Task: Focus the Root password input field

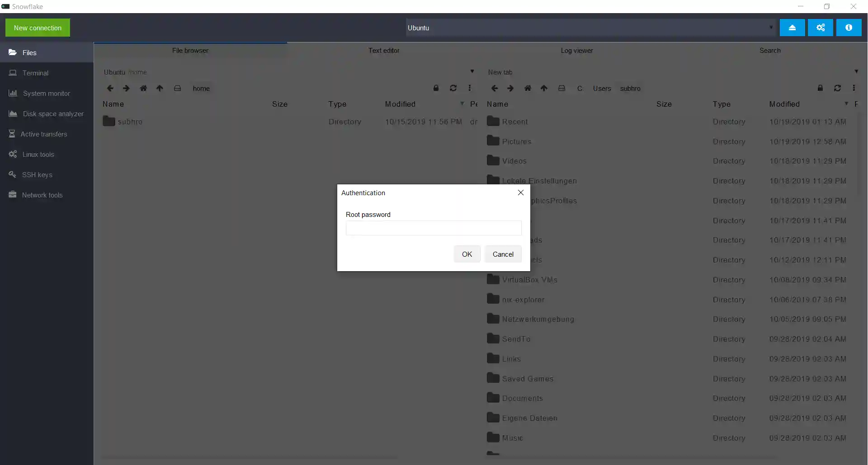Action: [433, 228]
